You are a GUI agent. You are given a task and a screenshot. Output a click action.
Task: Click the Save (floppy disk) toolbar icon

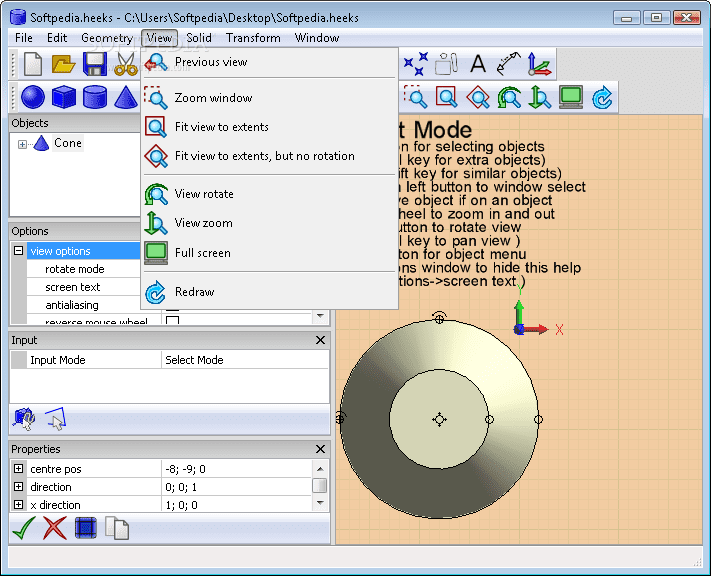coord(95,65)
